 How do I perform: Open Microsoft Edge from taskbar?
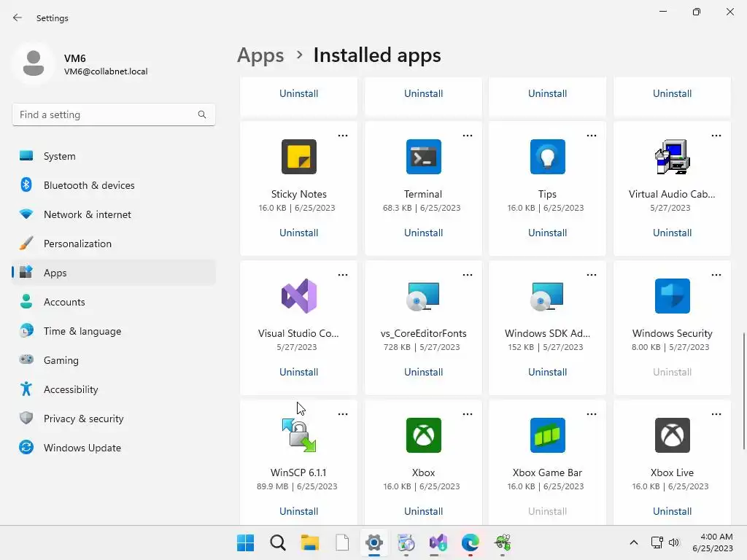(x=471, y=542)
